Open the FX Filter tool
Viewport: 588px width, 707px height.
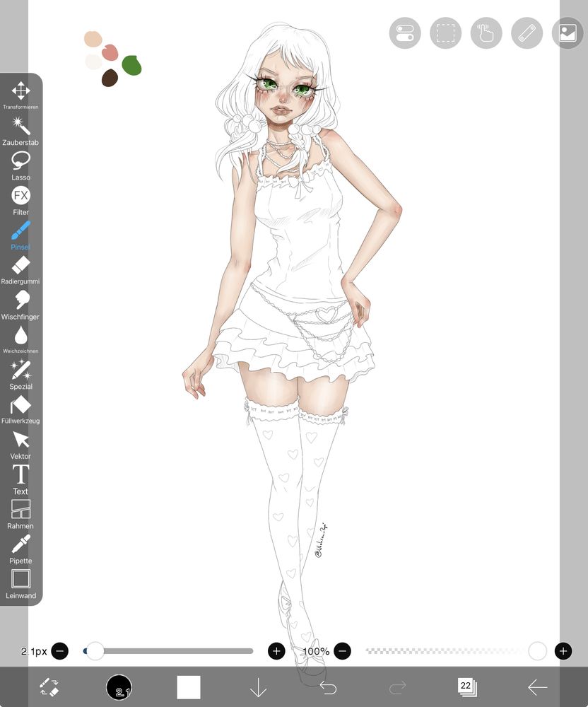click(20, 201)
